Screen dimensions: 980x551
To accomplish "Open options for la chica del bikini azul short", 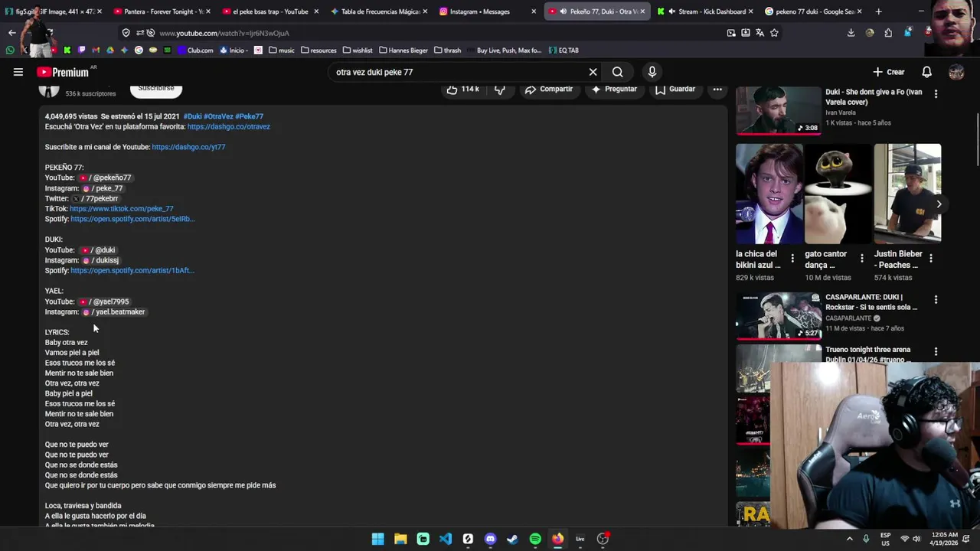I will [x=792, y=259].
